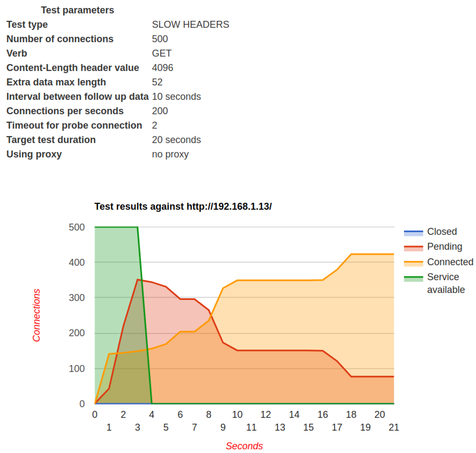Image resolution: width=476 pixels, height=453 pixels.
Task: Click the x-axis tick label '10'
Action: tap(237, 415)
